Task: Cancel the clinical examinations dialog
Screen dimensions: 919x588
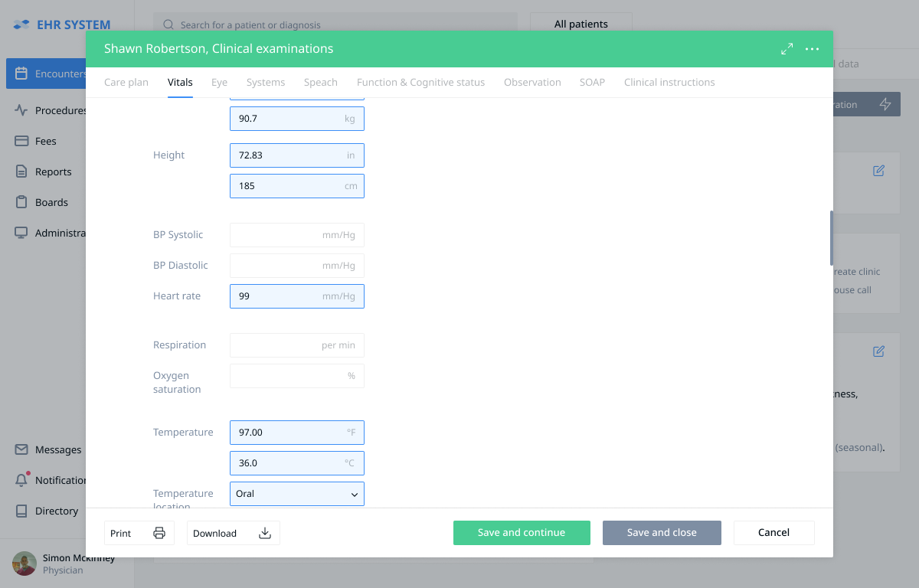Action: (x=773, y=533)
